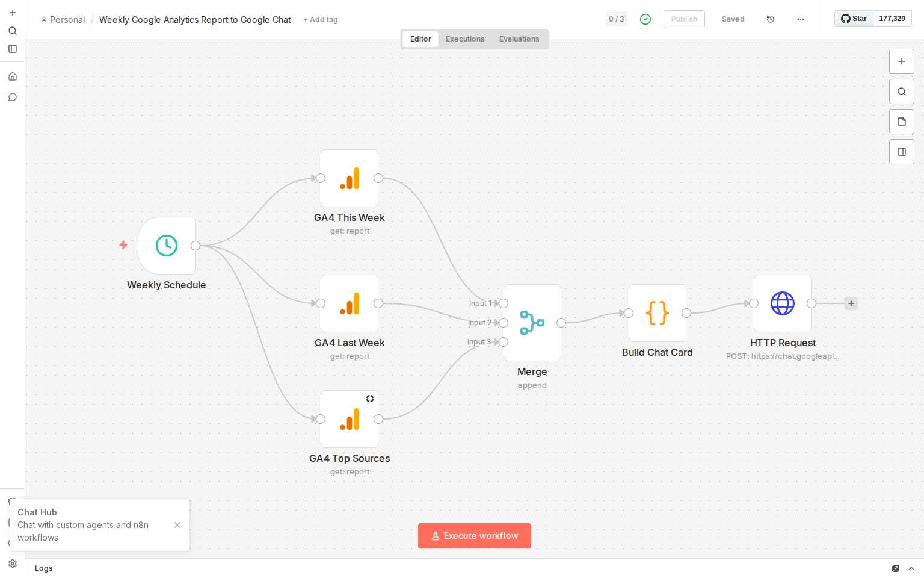Star n8n on GitHub
Image resolution: width=924 pixels, height=578 pixels.
[853, 18]
